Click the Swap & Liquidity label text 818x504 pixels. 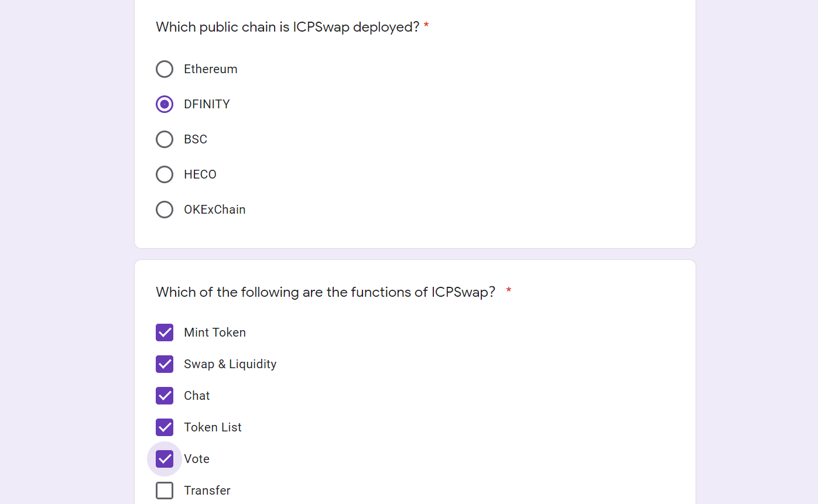point(230,364)
